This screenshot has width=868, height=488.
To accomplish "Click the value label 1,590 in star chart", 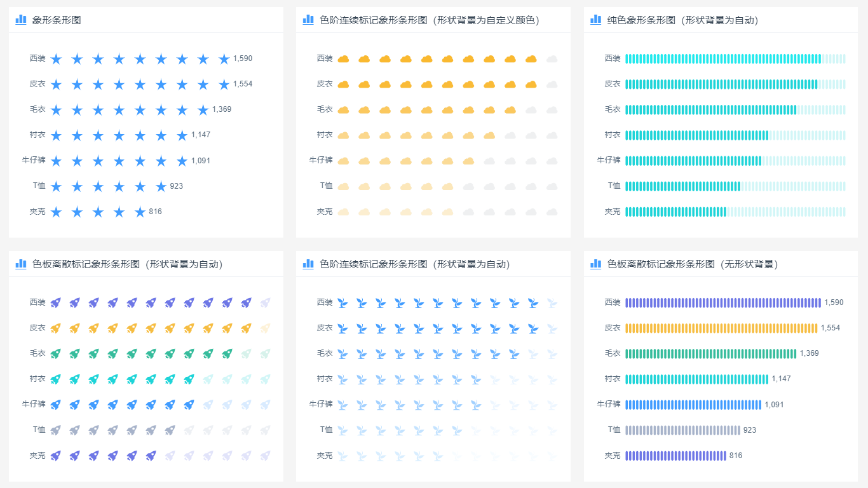I will tap(243, 58).
